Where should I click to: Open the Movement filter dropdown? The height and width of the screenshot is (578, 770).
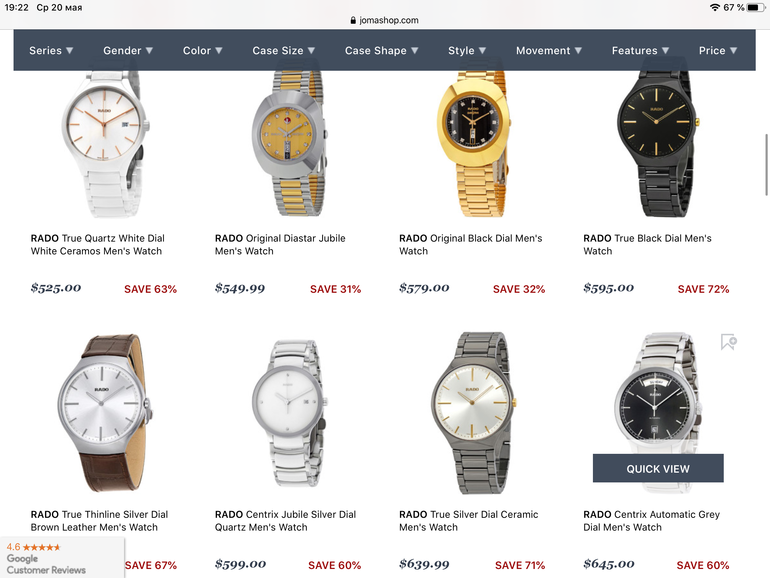tap(549, 51)
